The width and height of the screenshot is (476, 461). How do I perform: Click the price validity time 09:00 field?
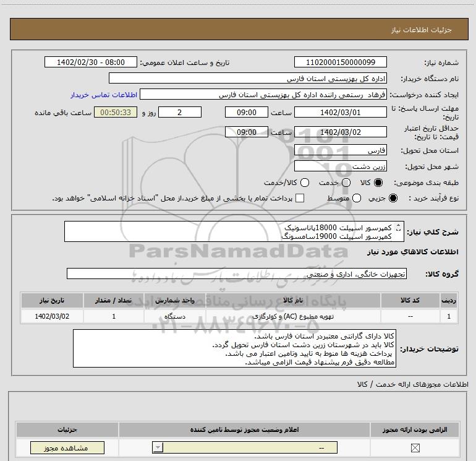[x=247, y=132]
